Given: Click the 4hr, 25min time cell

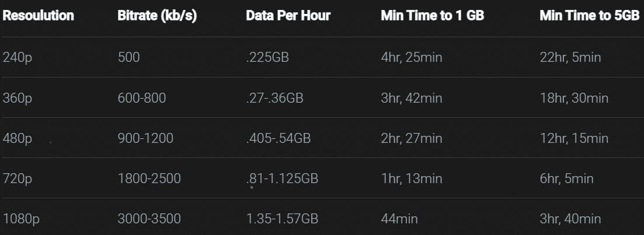Looking at the screenshot, I should [412, 57].
